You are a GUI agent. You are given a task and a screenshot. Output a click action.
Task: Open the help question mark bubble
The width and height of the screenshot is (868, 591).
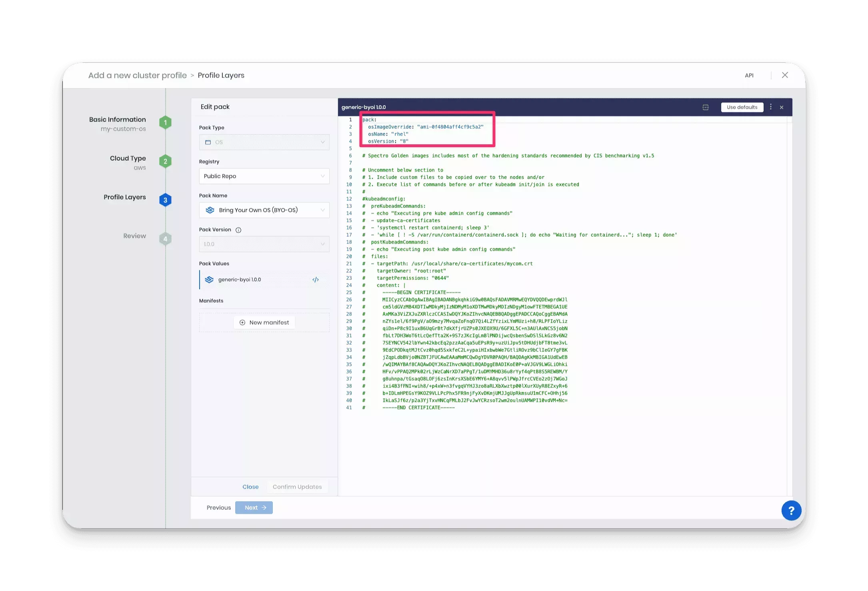pyautogui.click(x=791, y=511)
